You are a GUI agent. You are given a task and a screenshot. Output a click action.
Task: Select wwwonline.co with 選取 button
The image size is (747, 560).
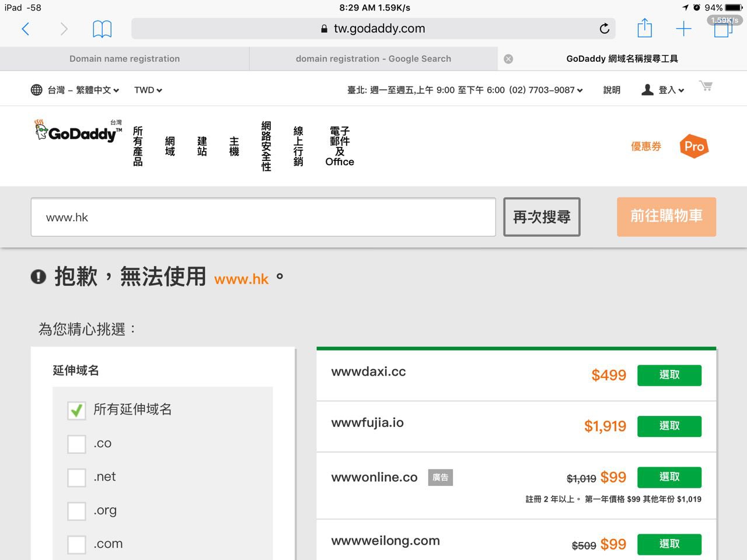point(669,477)
